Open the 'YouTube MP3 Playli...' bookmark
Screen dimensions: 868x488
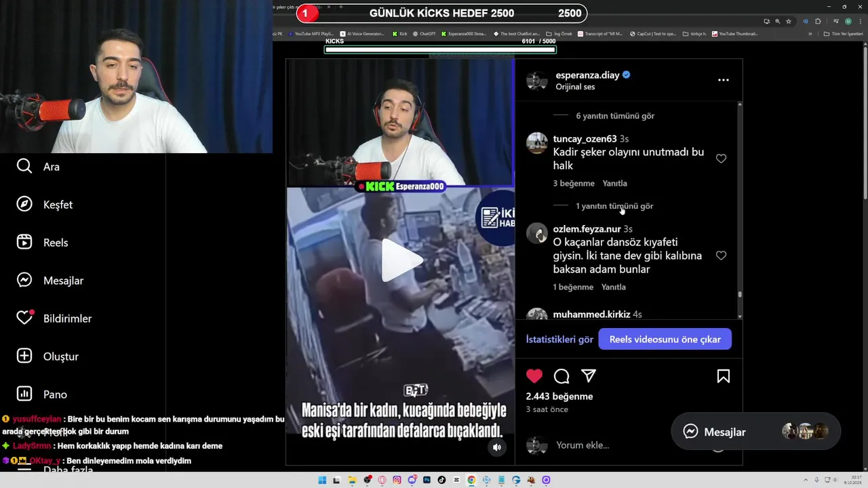[311, 34]
